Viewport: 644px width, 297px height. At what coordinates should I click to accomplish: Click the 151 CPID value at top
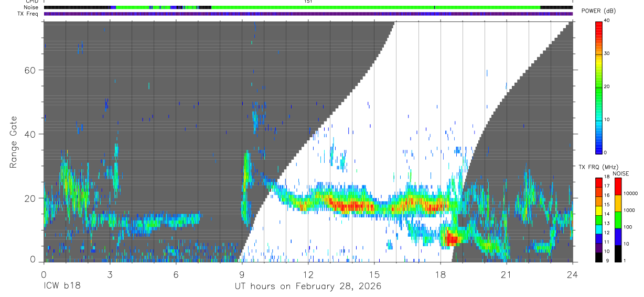(x=308, y=2)
